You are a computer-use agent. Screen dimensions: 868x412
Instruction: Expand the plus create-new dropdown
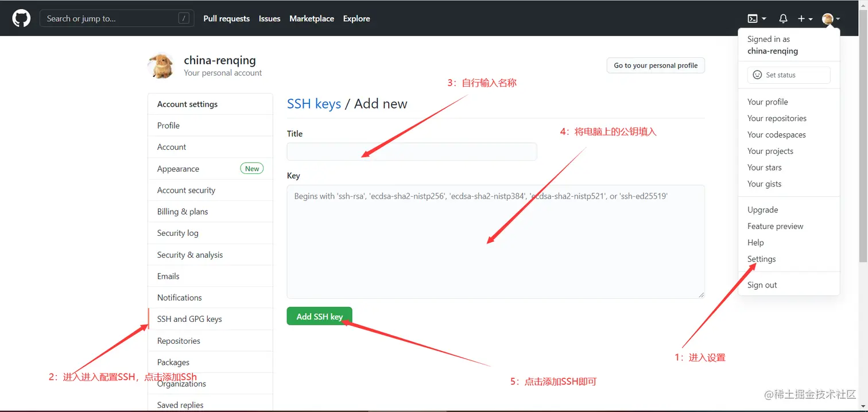coord(805,19)
